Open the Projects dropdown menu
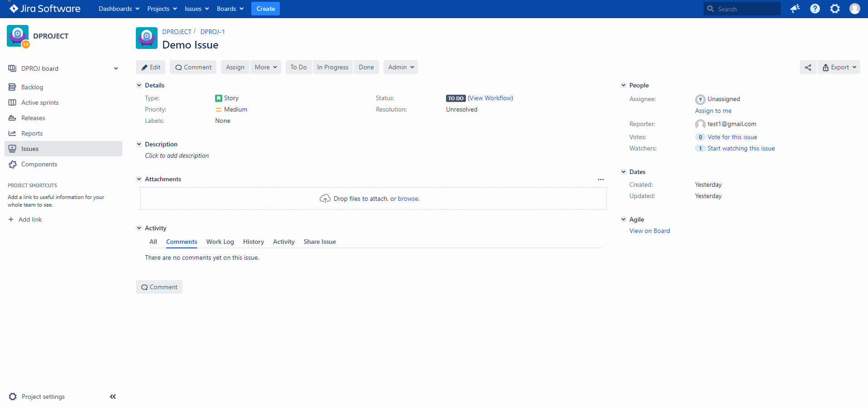Screen dimensions: 868x407 (x=162, y=9)
